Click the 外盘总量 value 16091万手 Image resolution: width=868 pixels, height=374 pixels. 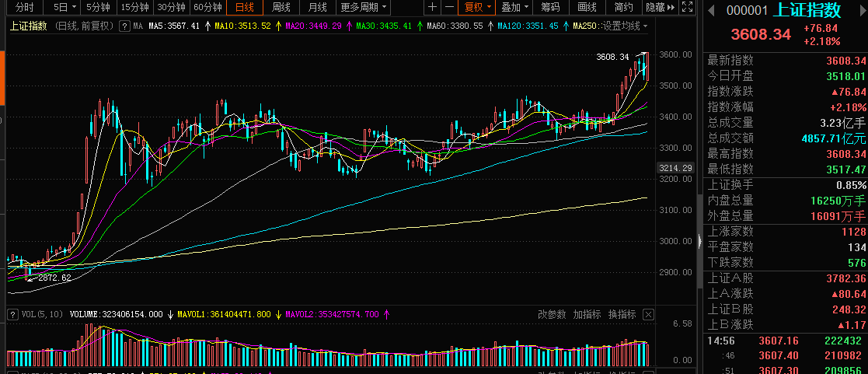(x=837, y=215)
